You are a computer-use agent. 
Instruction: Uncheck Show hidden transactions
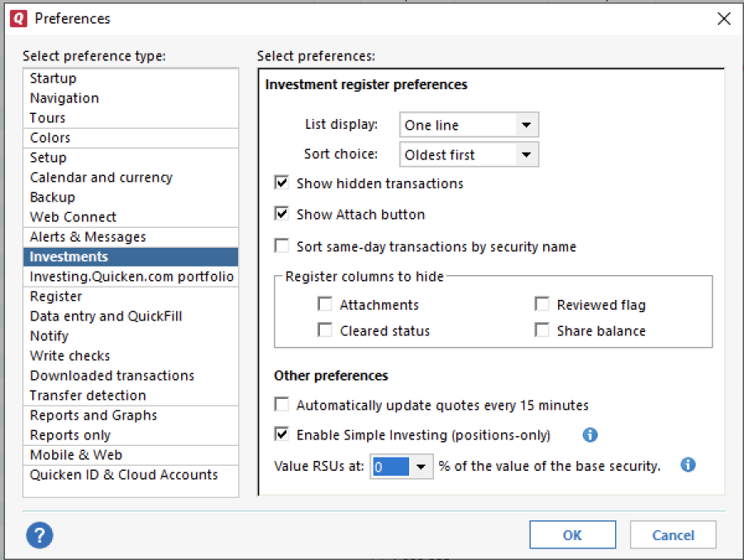(282, 183)
